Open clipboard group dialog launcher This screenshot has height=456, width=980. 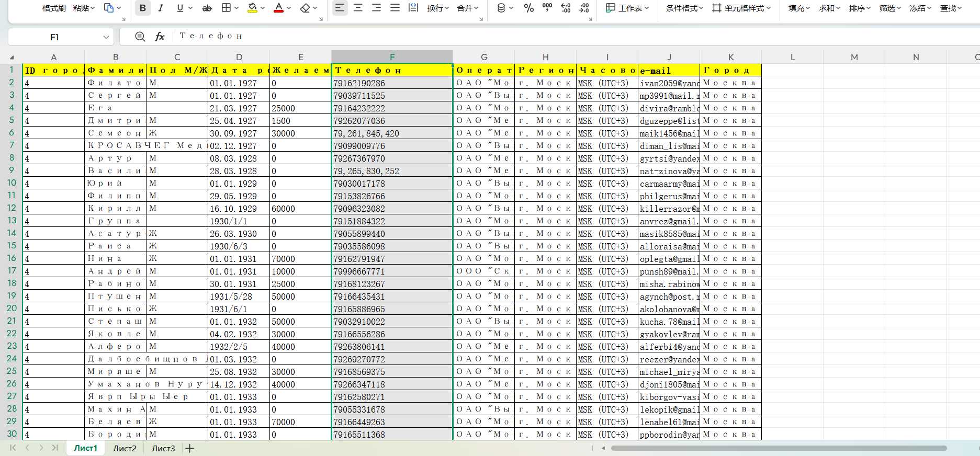coord(123,19)
